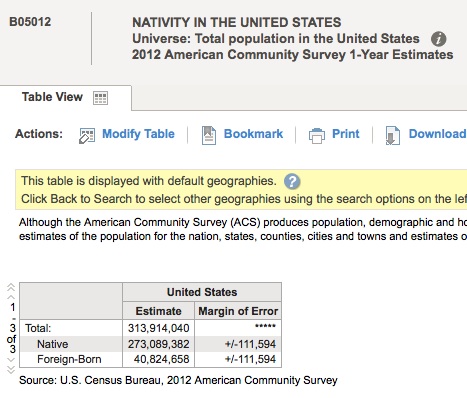Click the Modify Table pencil icon
Screen dimensions: 467x398
pos(87,136)
